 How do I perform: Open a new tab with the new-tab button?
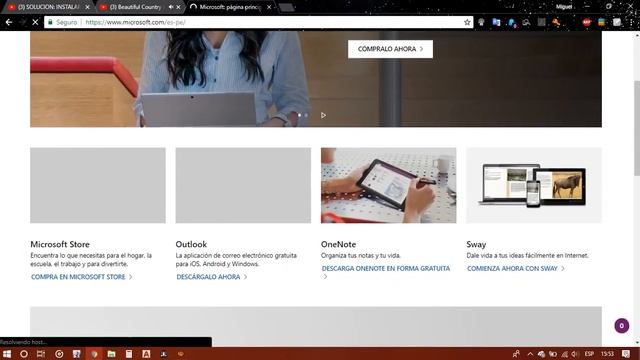click(286, 7)
